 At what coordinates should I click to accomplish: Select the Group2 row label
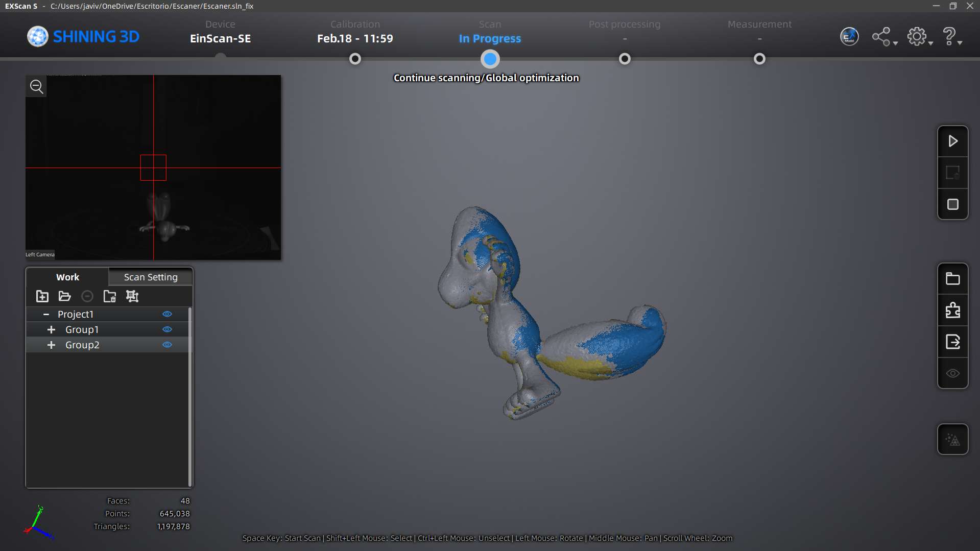tap(82, 345)
